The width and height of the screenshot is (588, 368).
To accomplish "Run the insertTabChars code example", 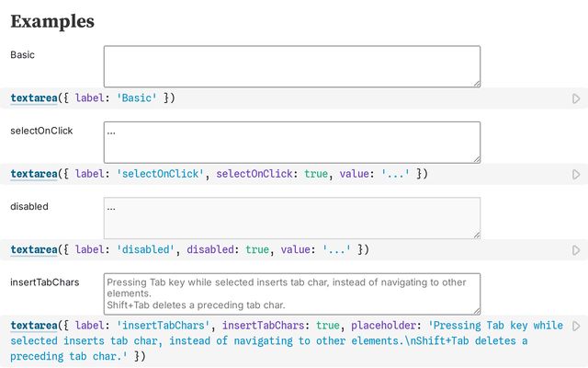I will pos(576,326).
